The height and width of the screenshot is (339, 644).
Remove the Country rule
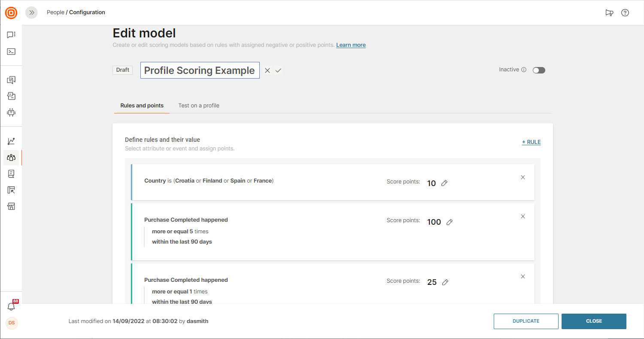coord(523,177)
